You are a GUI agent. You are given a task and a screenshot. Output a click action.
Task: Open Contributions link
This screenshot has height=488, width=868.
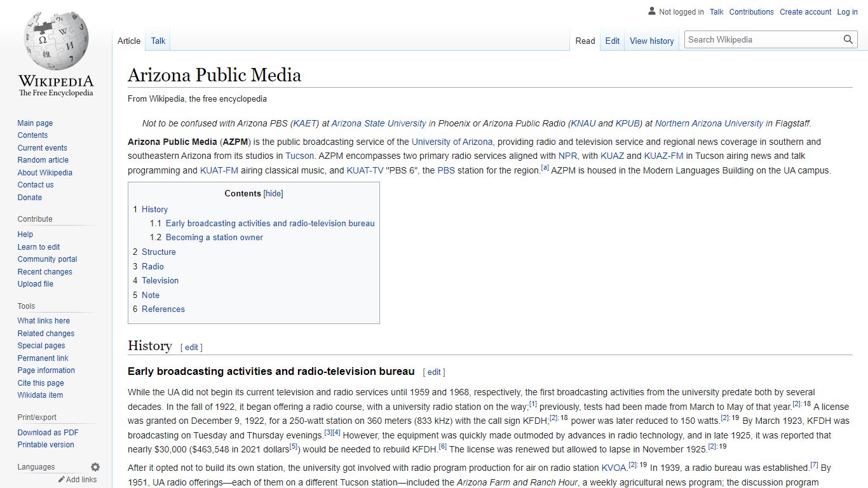tap(752, 12)
